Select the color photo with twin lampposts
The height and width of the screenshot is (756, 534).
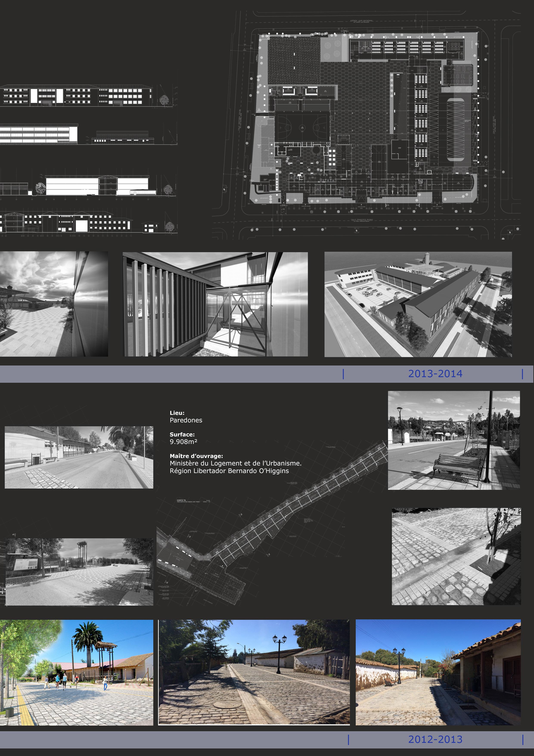click(254, 672)
